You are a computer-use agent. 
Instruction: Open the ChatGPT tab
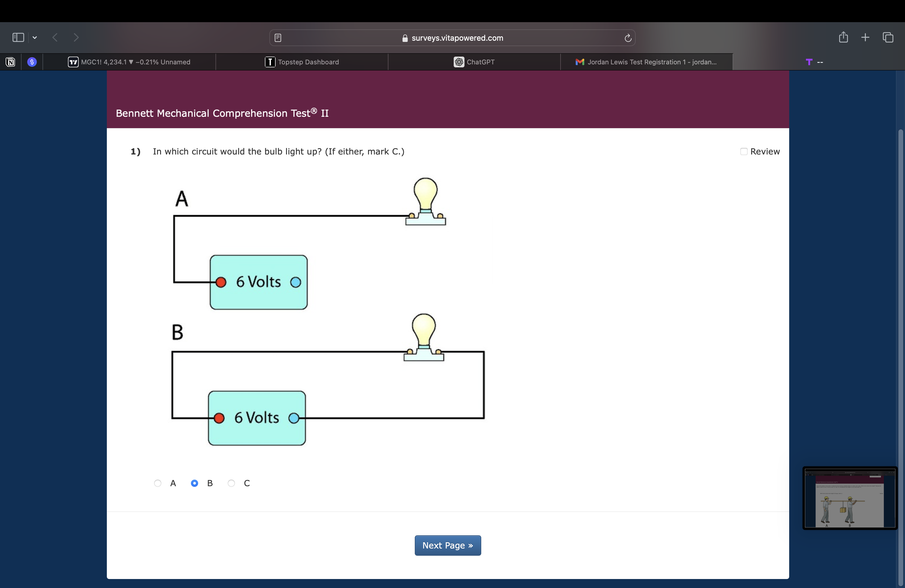(x=474, y=62)
